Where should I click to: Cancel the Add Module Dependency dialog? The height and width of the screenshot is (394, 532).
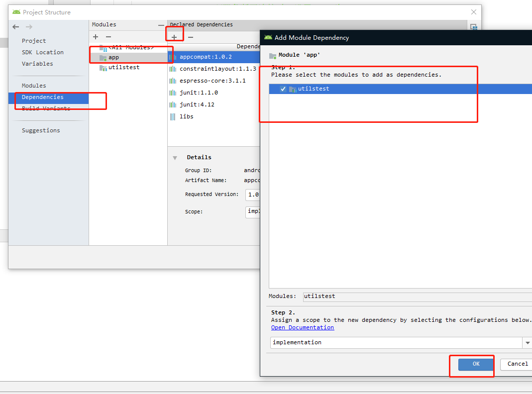[517, 364]
